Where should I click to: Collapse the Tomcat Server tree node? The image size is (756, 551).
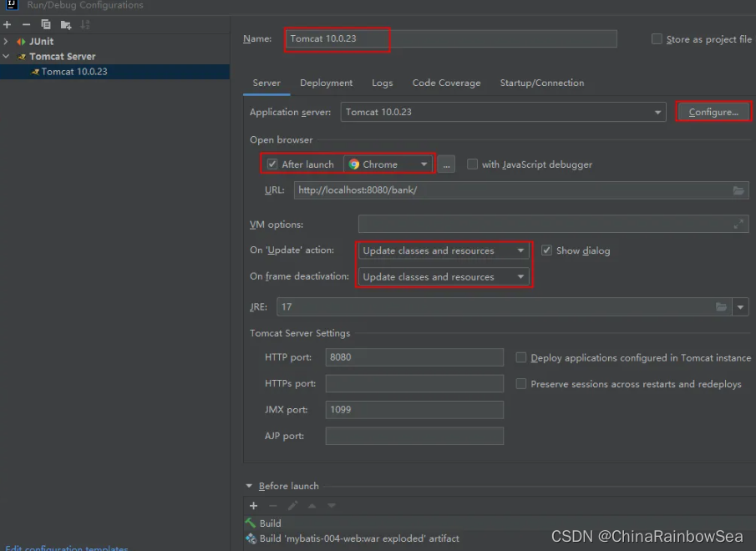pyautogui.click(x=6, y=57)
